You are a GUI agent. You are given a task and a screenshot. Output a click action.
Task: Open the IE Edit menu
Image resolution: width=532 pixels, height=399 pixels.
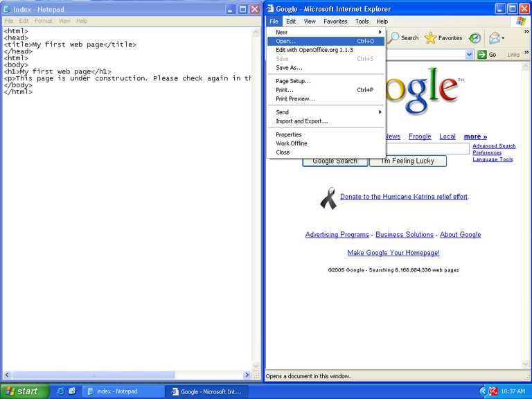pos(291,21)
